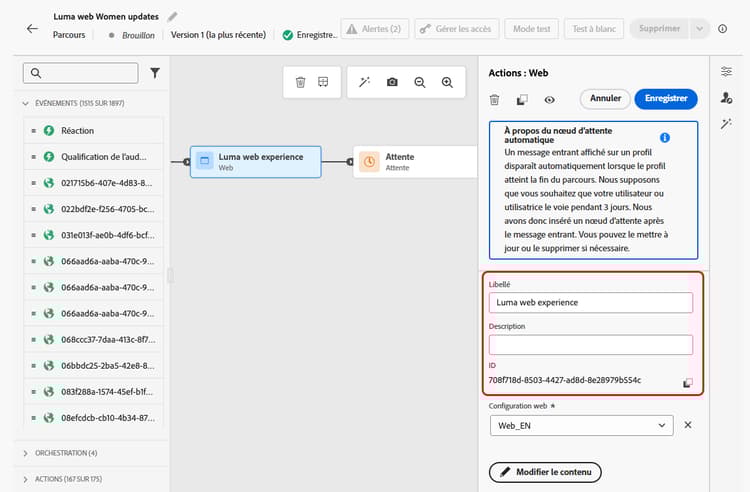
Task: Select event 083f288a-1574-45ef-b1f...
Action: (x=94, y=392)
